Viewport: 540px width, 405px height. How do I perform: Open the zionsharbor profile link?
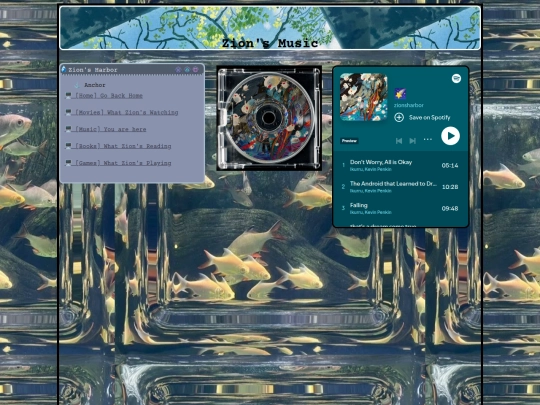click(x=409, y=105)
